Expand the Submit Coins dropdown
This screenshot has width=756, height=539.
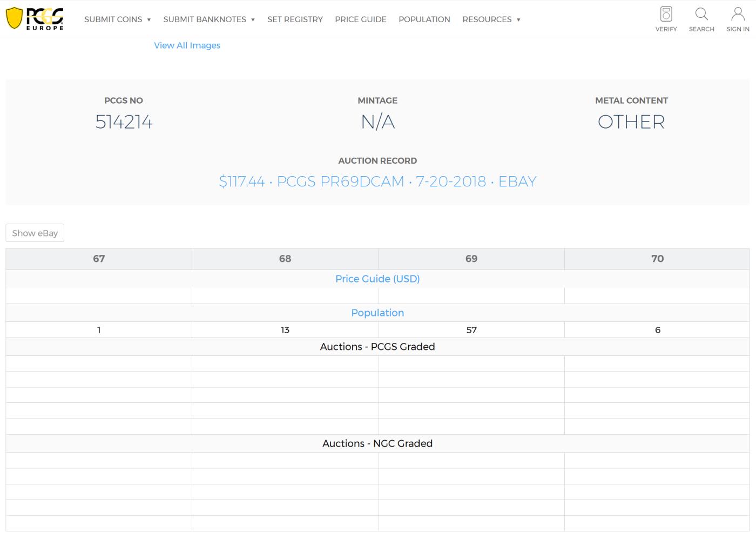coord(117,19)
